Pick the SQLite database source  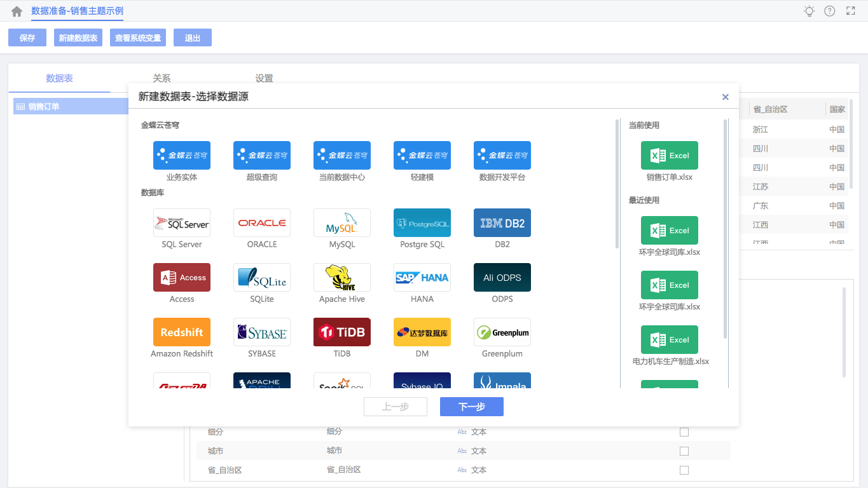coord(262,278)
